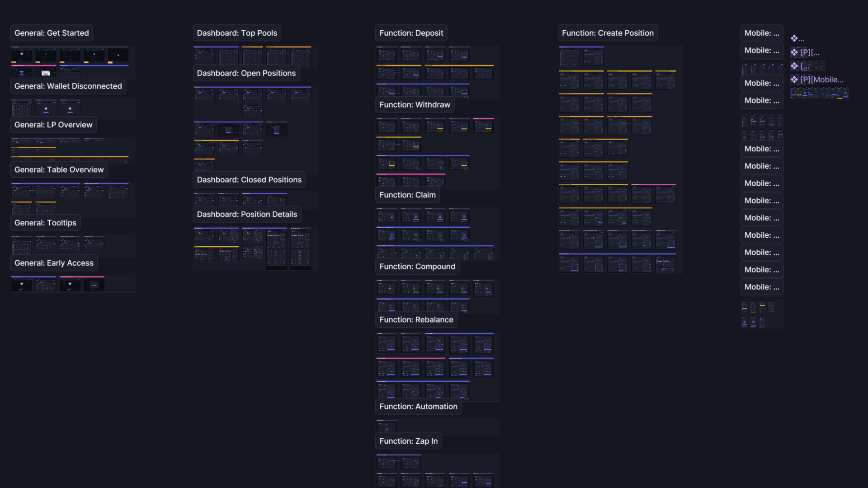Click the "General: LP Overview" label
Viewport: 868px width, 488px height.
pos(53,124)
